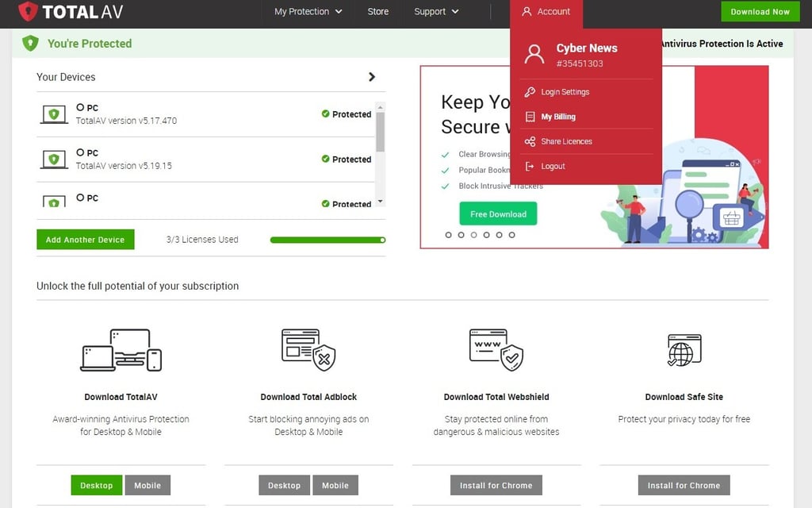Select the third banner carousel dot
Viewport: 812px width, 508px height.
coord(474,235)
